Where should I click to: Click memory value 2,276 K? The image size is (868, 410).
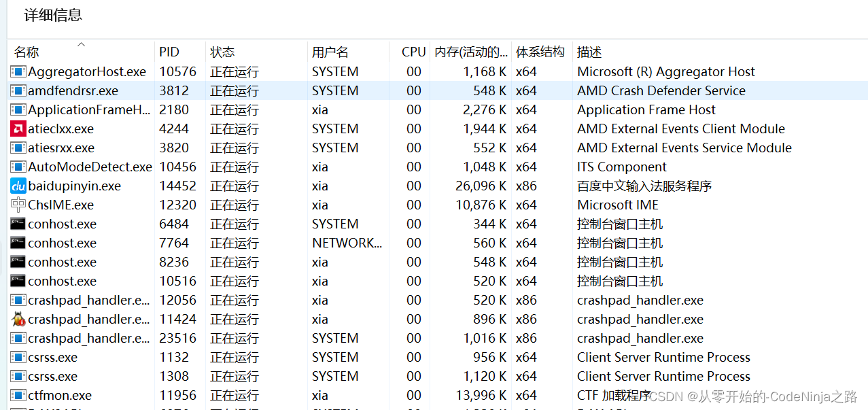click(485, 109)
